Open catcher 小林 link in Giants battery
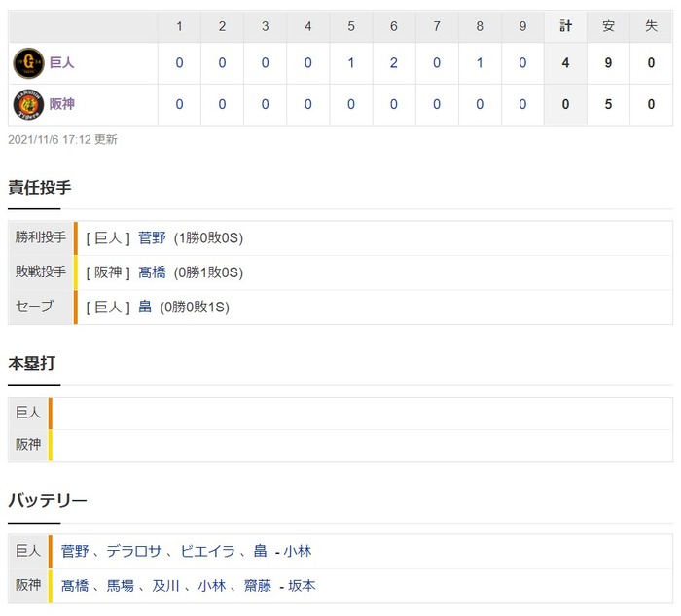 (298, 551)
